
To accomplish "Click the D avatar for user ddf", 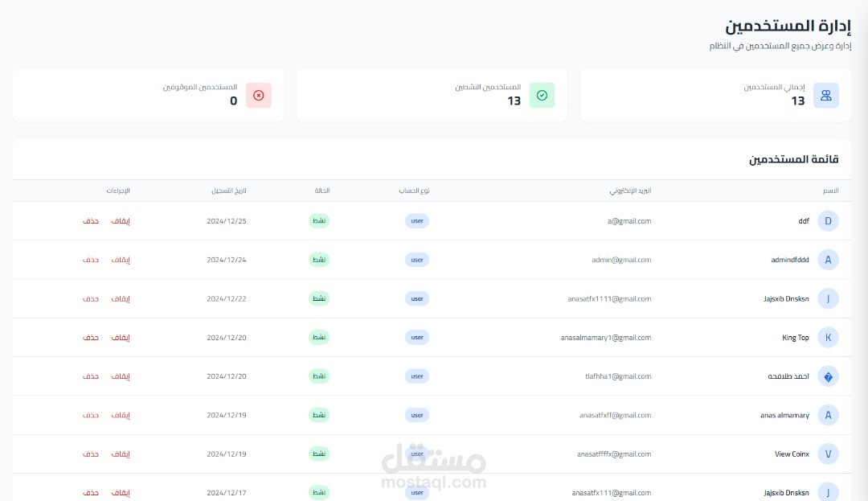I will click(x=828, y=221).
